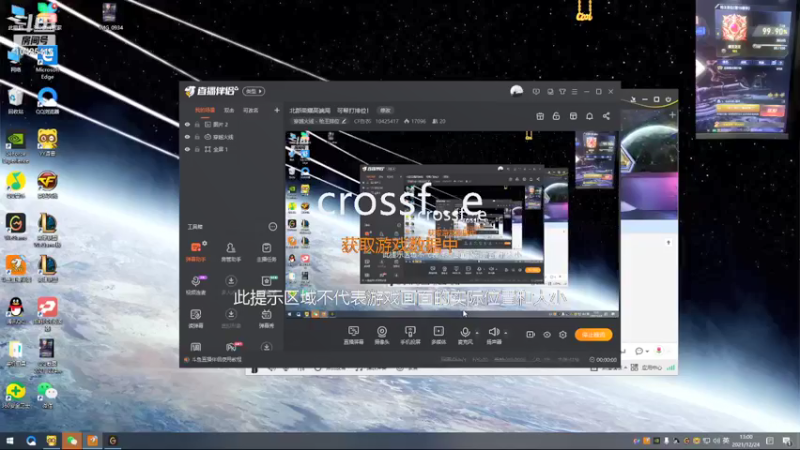Click the floating game widget thumbnail at the top right
The image size is (800, 450).
(x=742, y=70)
